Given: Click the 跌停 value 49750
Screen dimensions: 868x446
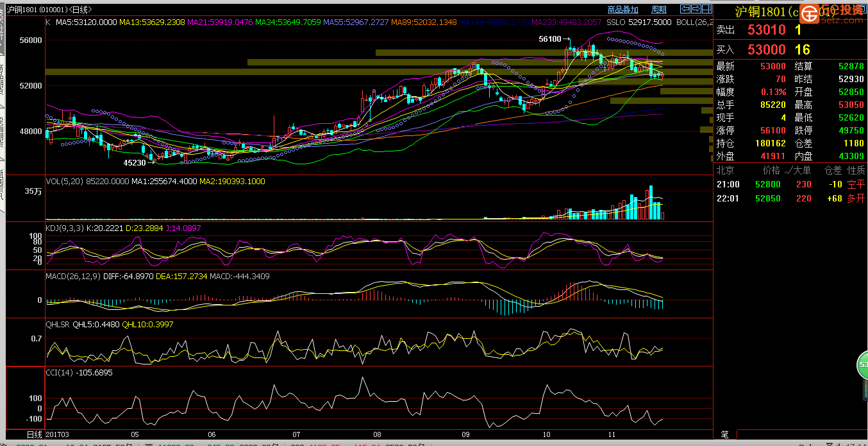Looking at the screenshot, I should 851,131.
